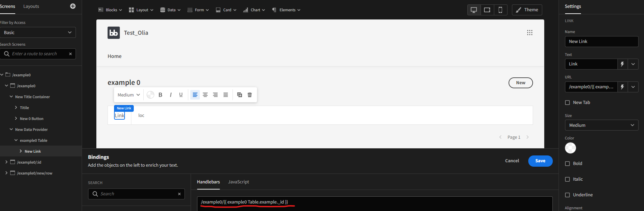Switch to tablet preview mode

487,10
